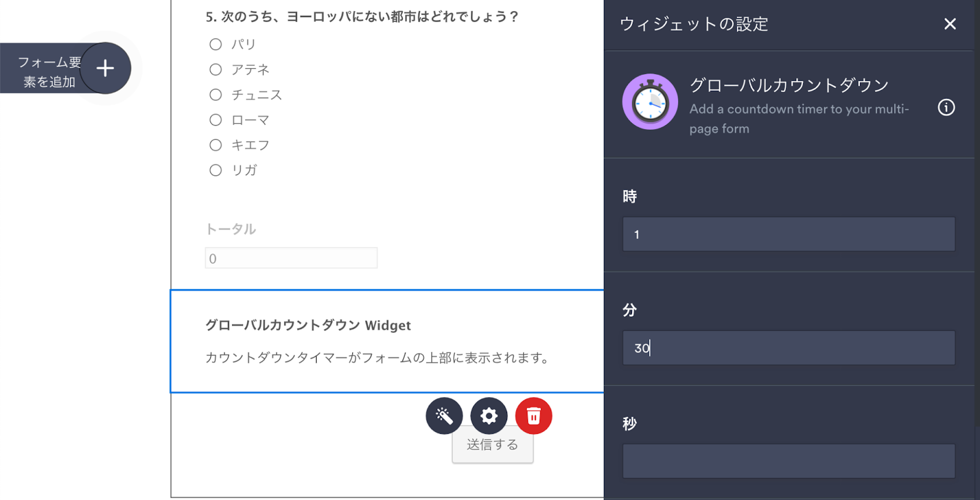Select the アテネ radio option
Viewport: 980px width, 500px height.
(x=216, y=69)
